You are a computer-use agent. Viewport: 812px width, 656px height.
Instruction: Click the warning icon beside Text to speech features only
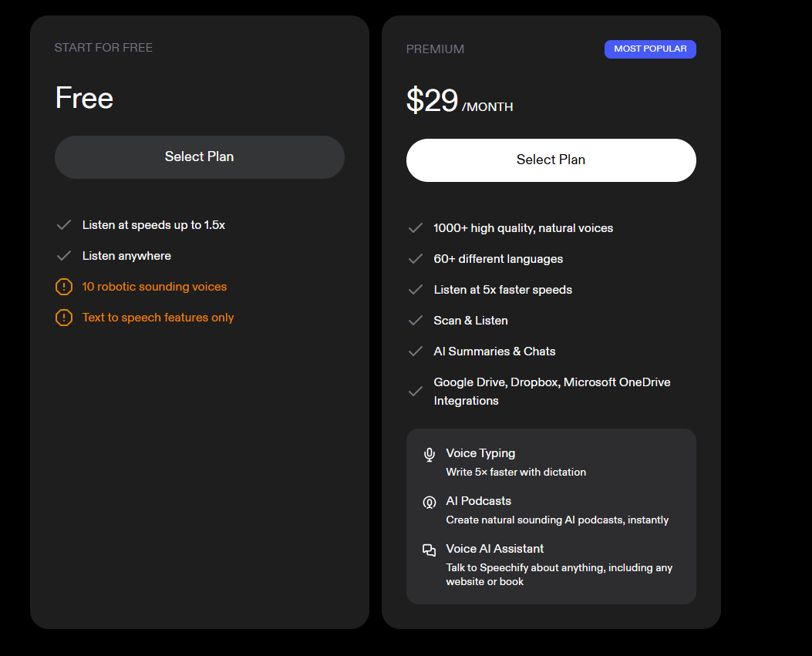click(64, 318)
